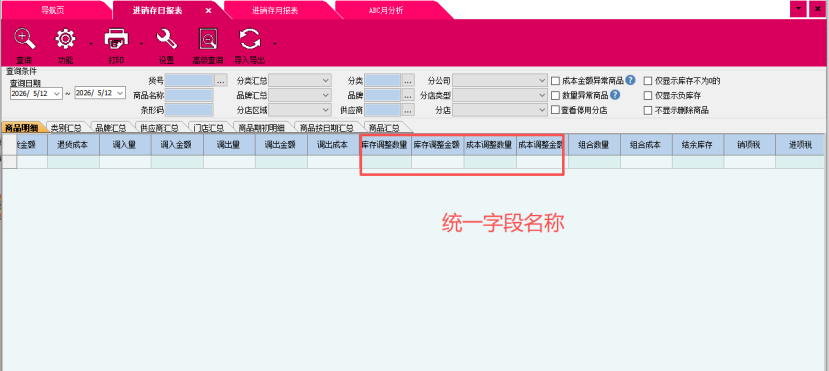The height and width of the screenshot is (371, 829).
Task: Click into the 供应商 input field
Action: [383, 110]
